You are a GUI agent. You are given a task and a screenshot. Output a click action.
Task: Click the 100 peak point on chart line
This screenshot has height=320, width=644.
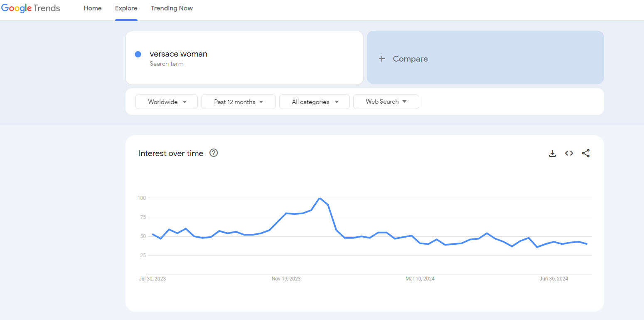tap(320, 198)
